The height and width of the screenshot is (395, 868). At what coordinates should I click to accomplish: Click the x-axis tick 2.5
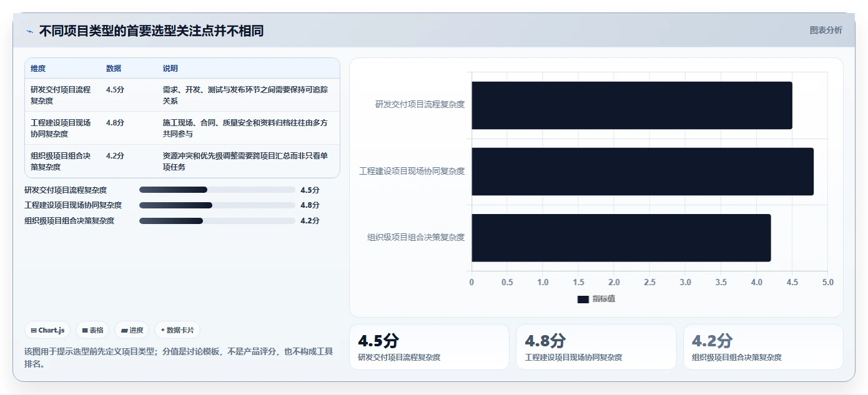click(x=649, y=282)
